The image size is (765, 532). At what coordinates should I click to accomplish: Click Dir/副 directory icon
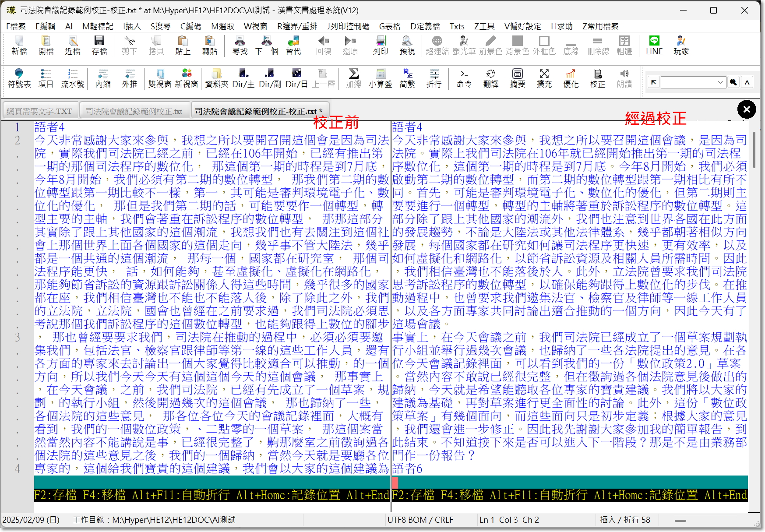(x=270, y=78)
